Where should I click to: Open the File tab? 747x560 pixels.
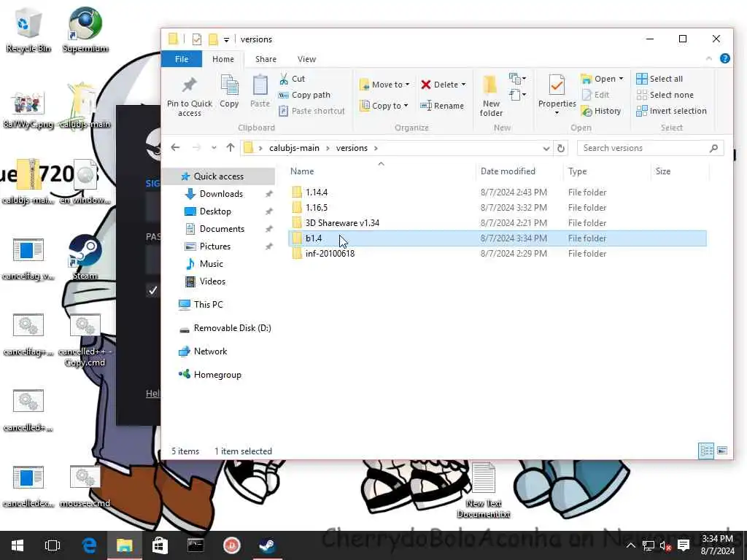click(182, 59)
